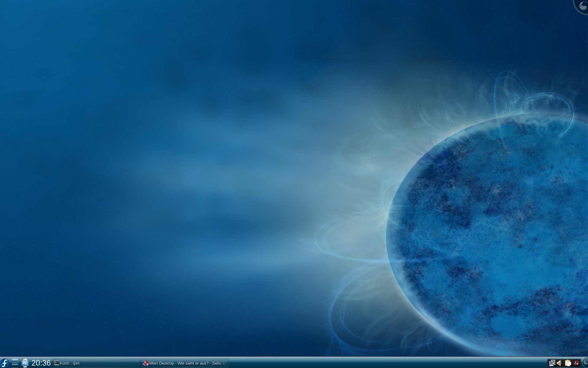The image size is (588, 368).
Task: Open the network connection tray icon
Action: (x=552, y=363)
